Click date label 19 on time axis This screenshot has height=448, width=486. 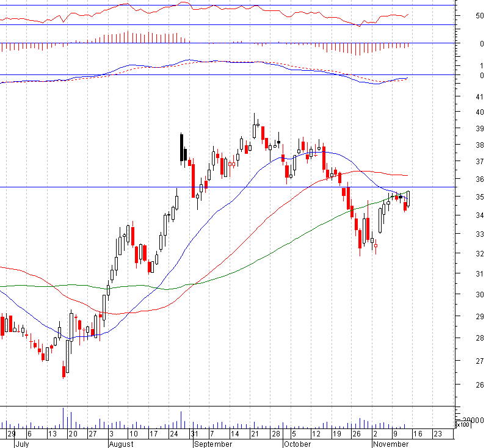click(336, 434)
